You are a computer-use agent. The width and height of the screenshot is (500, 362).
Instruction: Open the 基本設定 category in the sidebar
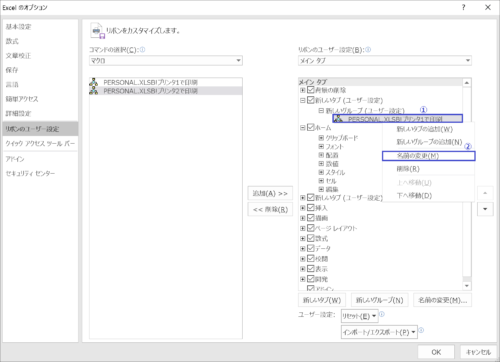40,27
